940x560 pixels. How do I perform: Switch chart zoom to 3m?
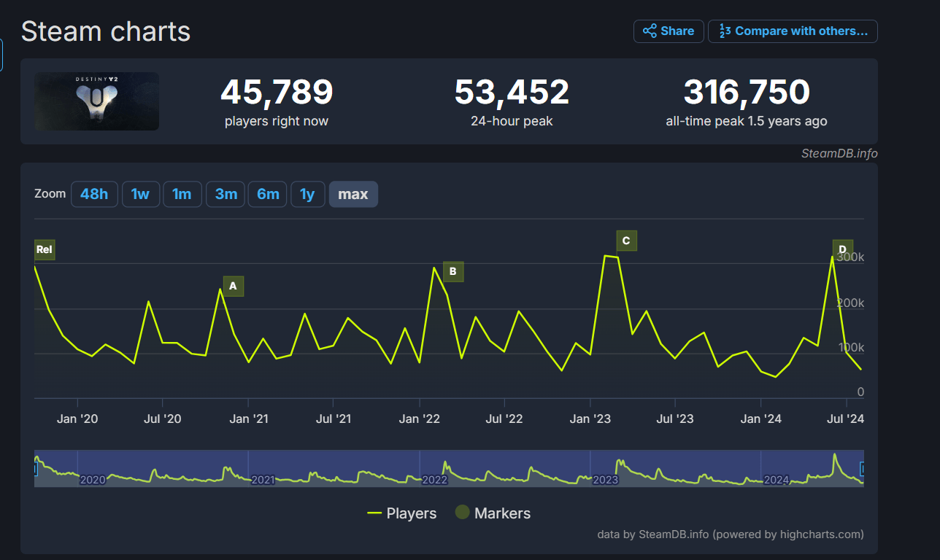click(x=226, y=194)
